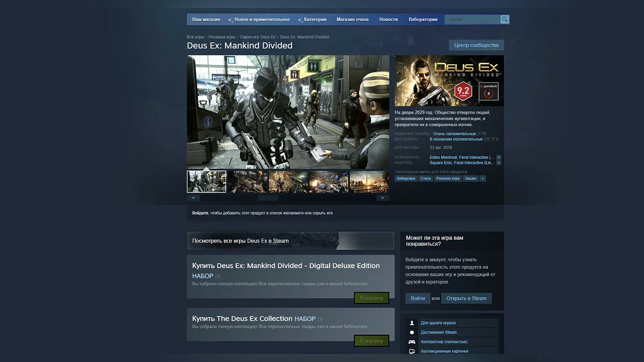This screenshot has height=362, width=644.
Task: Click the trading cards icon
Action: pos(412,351)
